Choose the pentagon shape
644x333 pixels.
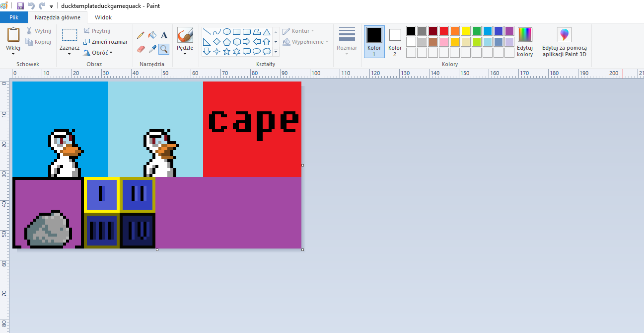tap(227, 42)
